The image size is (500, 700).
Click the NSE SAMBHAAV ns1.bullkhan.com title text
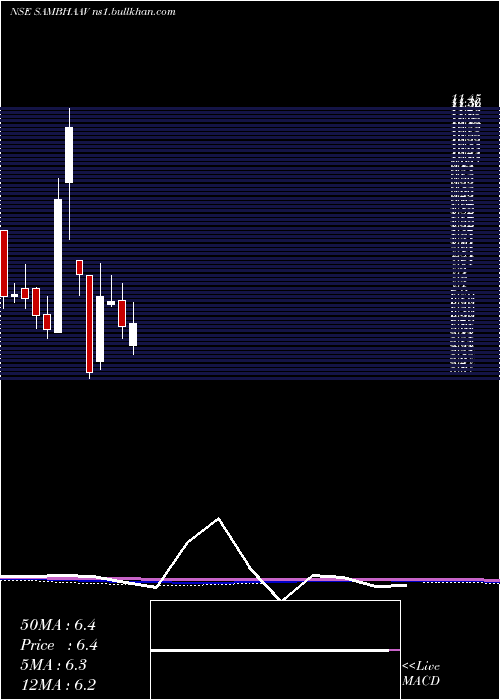click(x=93, y=12)
